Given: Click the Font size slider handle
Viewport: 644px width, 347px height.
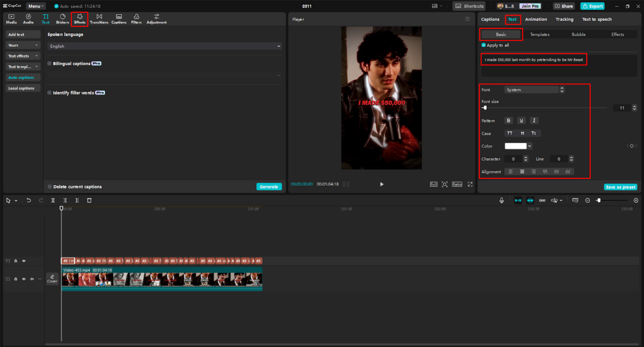Looking at the screenshot, I should (485, 108).
